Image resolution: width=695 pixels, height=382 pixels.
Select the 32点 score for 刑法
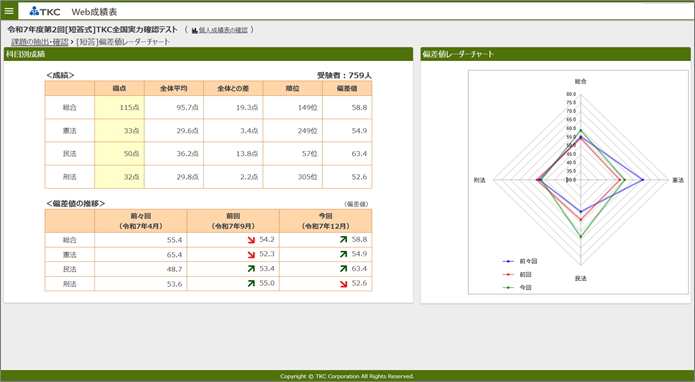pyautogui.click(x=119, y=177)
